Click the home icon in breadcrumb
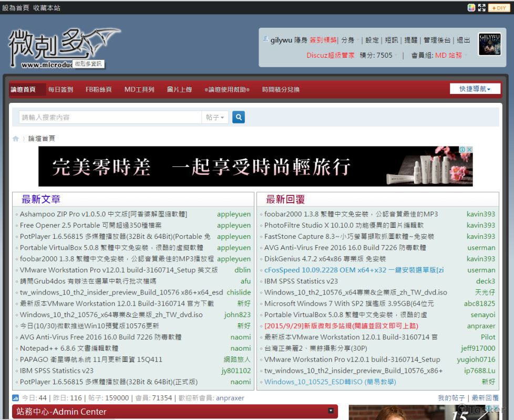This screenshot has width=514, height=420. point(16,139)
